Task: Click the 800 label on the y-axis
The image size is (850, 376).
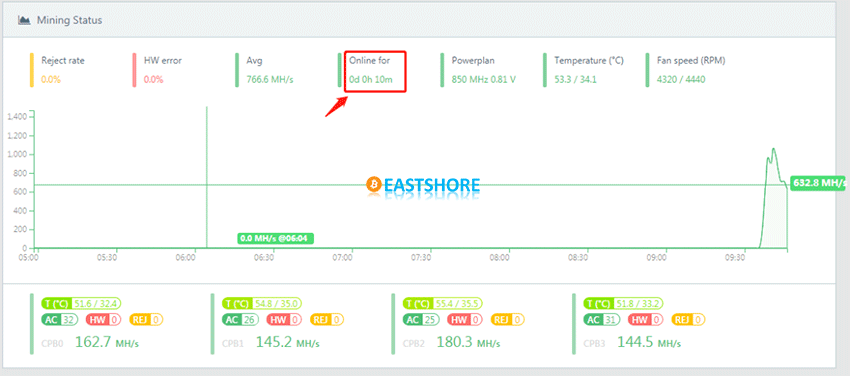Action: 21,173
